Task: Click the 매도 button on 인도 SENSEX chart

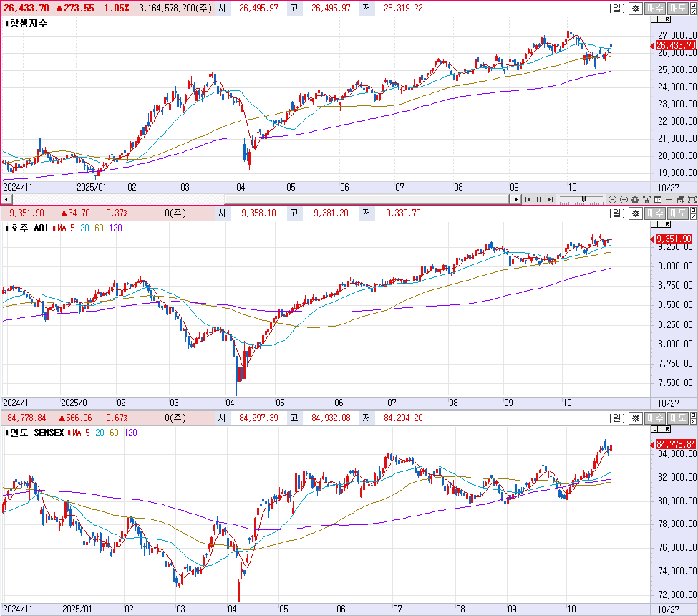Action: [x=678, y=418]
